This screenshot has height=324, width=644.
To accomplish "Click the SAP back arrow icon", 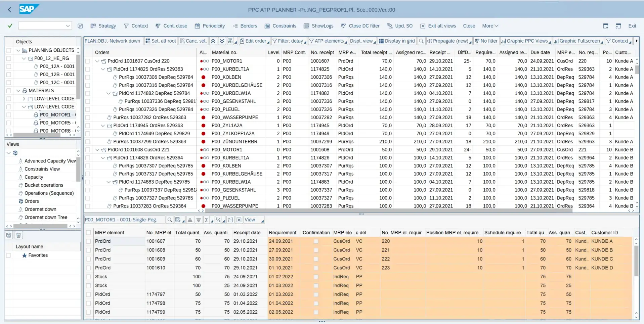I will coord(9,9).
